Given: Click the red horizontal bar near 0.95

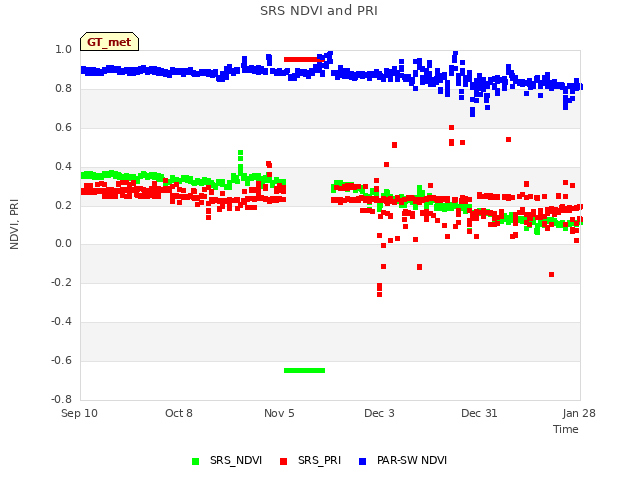Looking at the screenshot, I should 304,60.
